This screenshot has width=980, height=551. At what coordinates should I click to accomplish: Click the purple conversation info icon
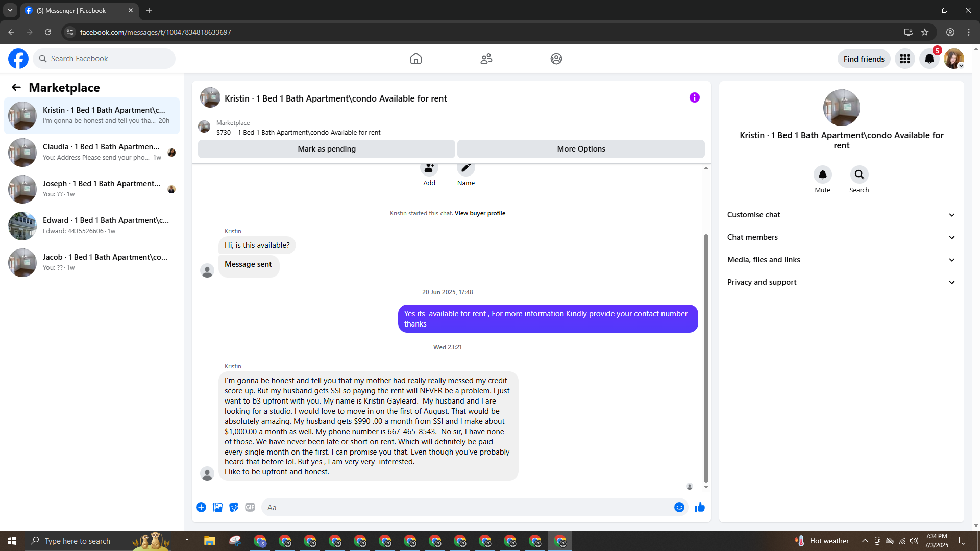694,97
